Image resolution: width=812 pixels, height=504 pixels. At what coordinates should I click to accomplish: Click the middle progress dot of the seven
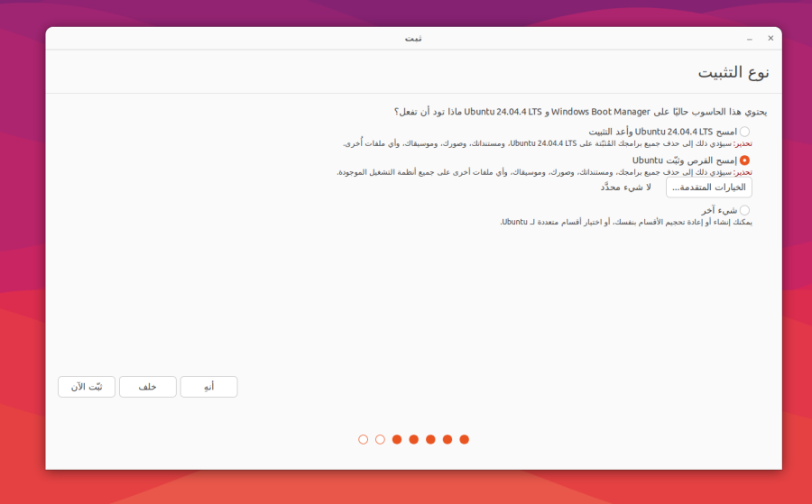413,439
